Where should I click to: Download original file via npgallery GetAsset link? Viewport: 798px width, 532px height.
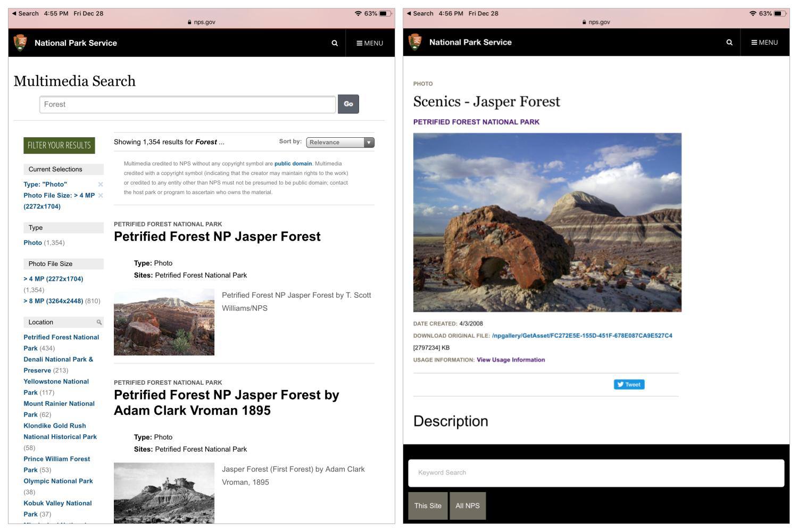582,336
